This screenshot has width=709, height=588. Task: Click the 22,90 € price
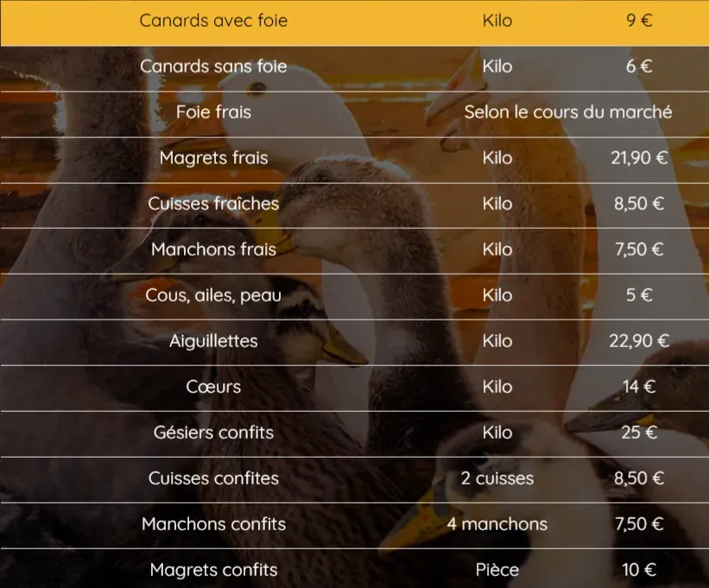tap(639, 341)
